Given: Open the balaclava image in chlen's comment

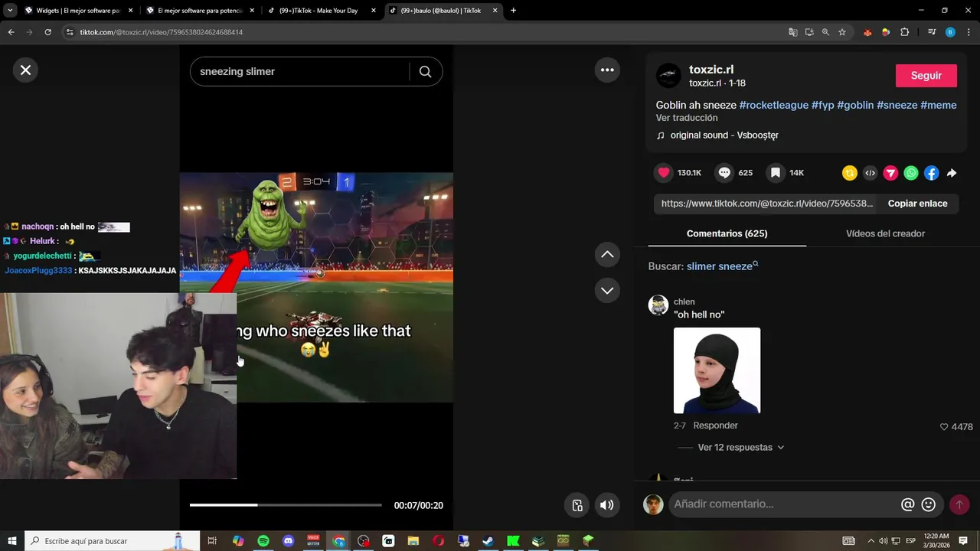Looking at the screenshot, I should coord(717,370).
